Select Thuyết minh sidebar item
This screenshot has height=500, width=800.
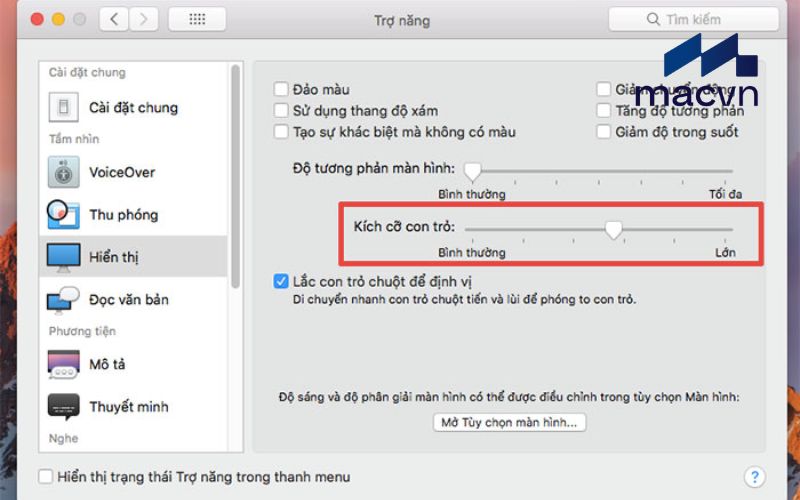pyautogui.click(x=133, y=407)
